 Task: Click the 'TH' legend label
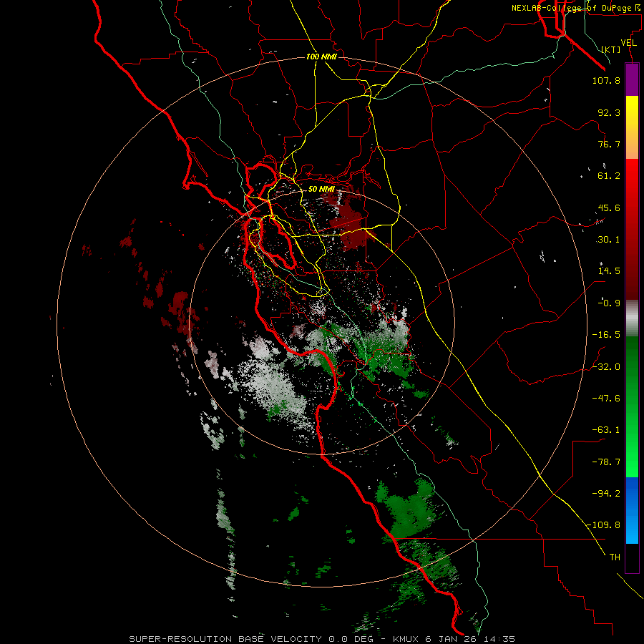point(615,557)
